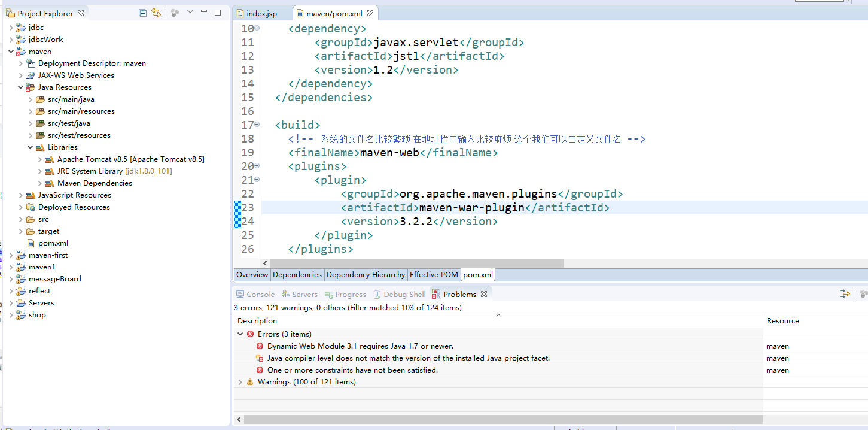Click the index.jsp file icon on tab
This screenshot has width=868, height=430.
240,13
